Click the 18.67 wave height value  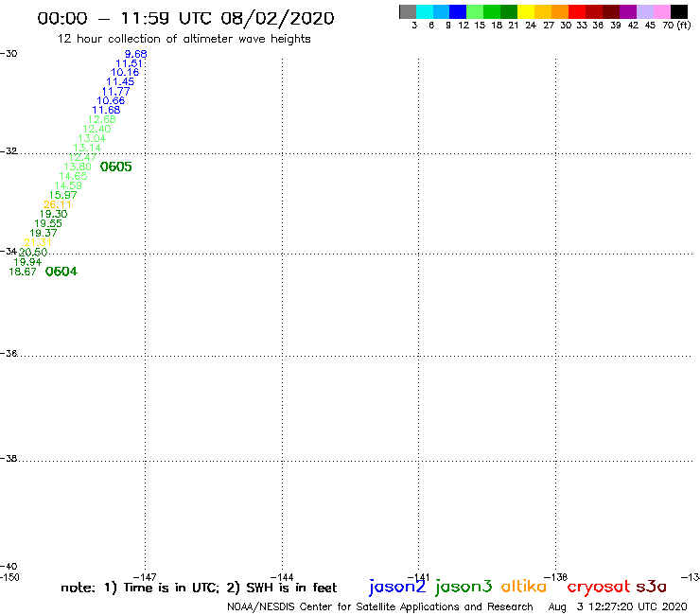[23, 272]
